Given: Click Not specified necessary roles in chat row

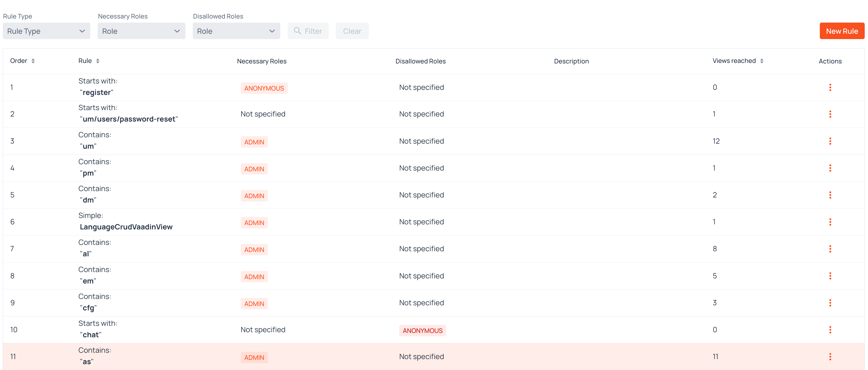Looking at the screenshot, I should tap(263, 330).
